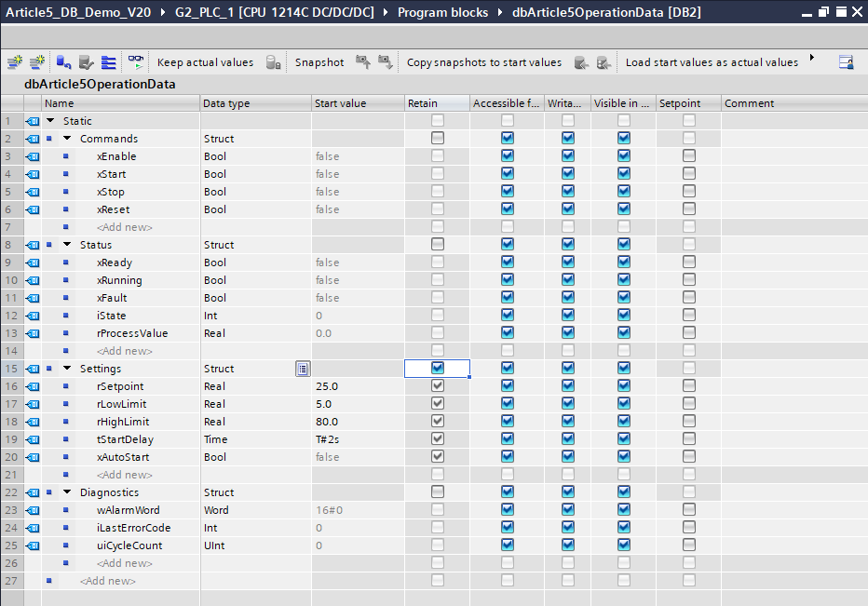Select the rProcessValue name cell

(132, 333)
